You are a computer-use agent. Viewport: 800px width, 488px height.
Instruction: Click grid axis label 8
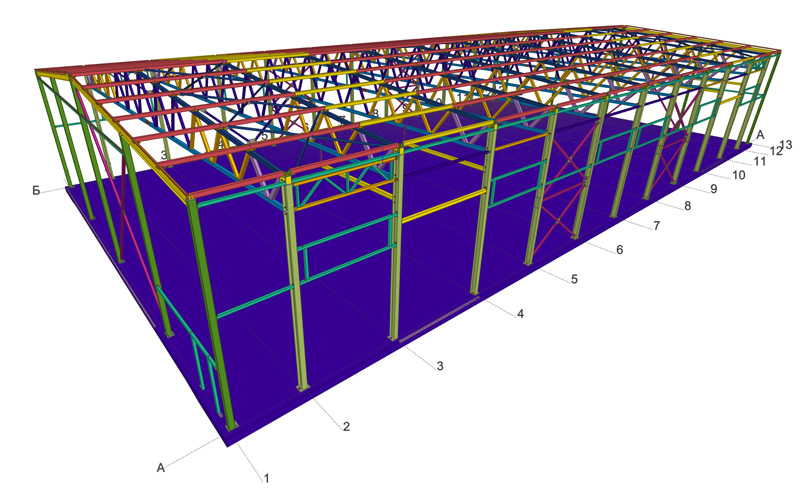click(x=687, y=206)
